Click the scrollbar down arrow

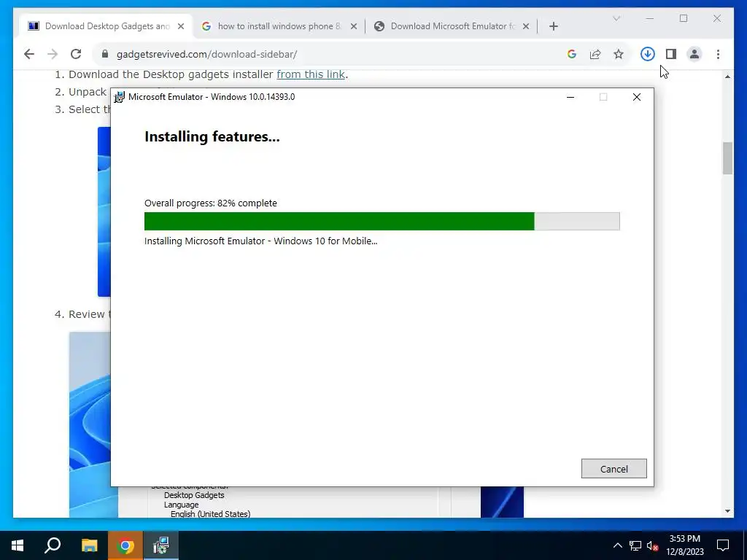(x=727, y=511)
